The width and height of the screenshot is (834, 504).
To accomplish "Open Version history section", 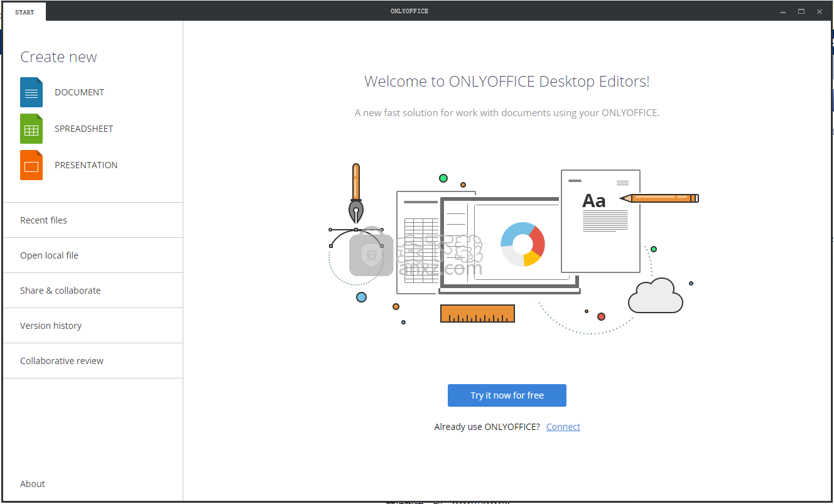I will (x=93, y=326).
